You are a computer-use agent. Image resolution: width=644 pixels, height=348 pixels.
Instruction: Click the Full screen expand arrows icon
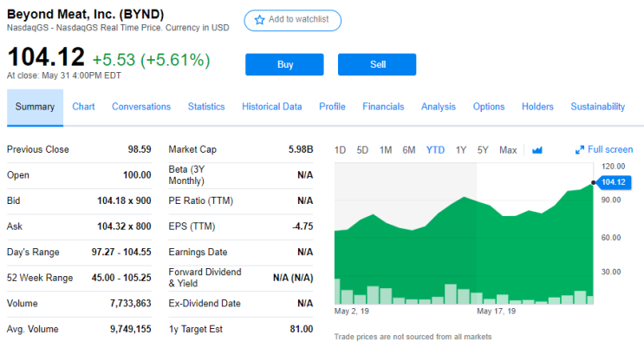580,150
